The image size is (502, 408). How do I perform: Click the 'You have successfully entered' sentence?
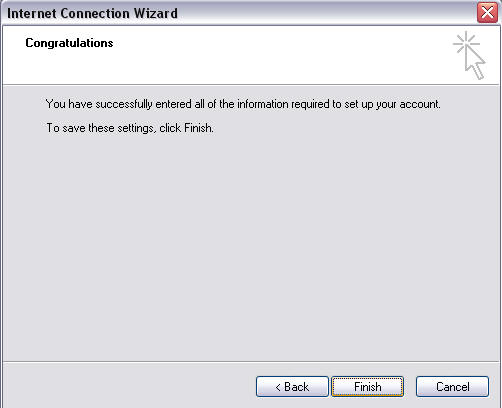coord(243,104)
